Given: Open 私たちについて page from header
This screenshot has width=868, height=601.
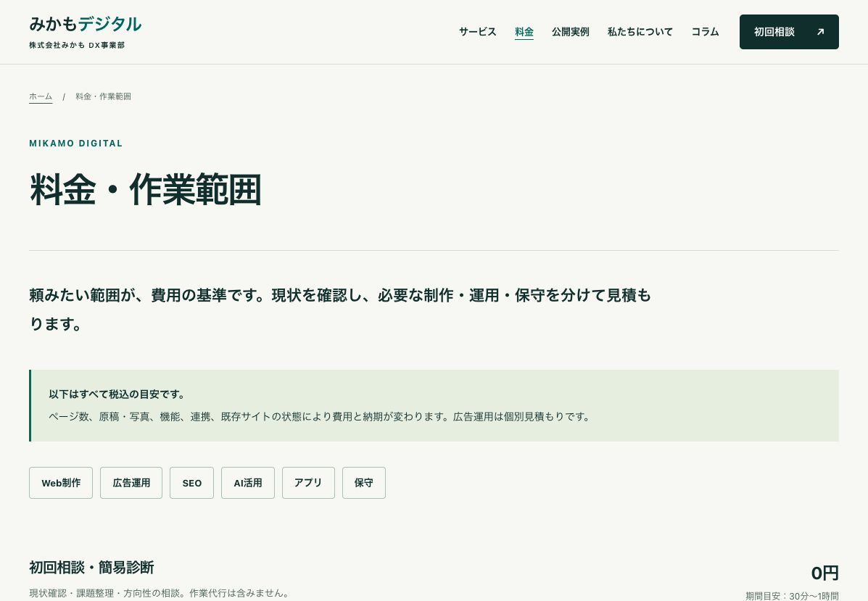Looking at the screenshot, I should pyautogui.click(x=640, y=32).
